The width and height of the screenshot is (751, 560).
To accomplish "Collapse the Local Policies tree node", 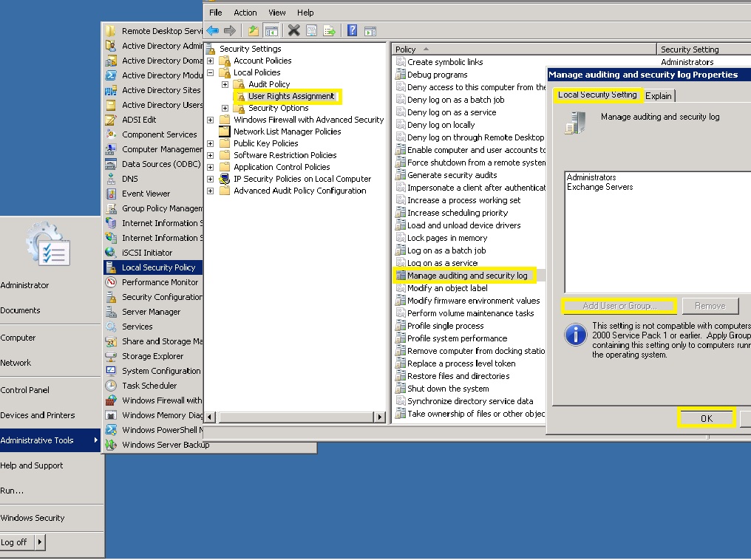I will (x=211, y=72).
